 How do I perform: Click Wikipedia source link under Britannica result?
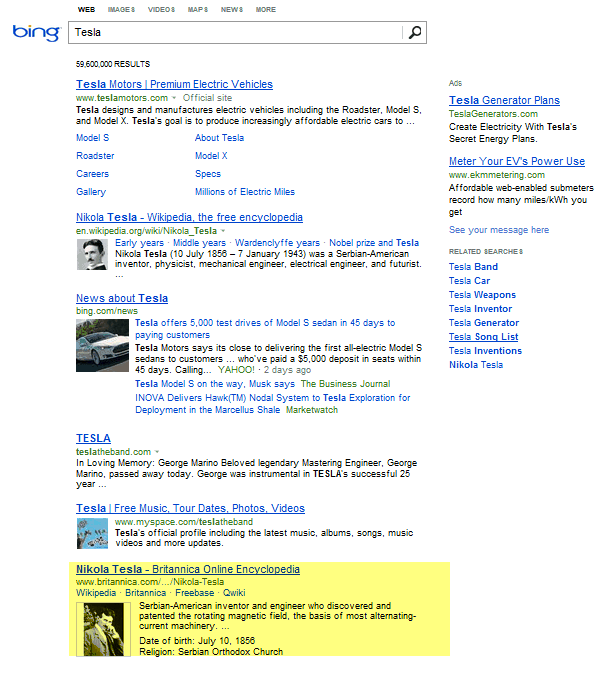click(96, 593)
